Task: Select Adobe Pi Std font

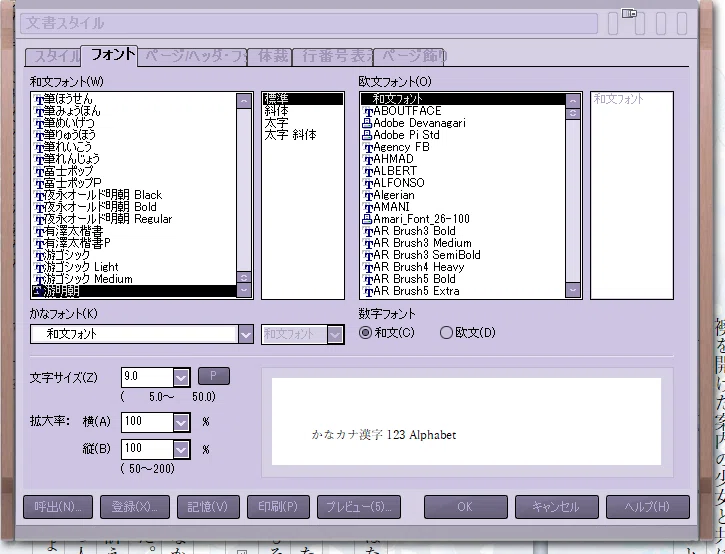Action: [x=463, y=135]
